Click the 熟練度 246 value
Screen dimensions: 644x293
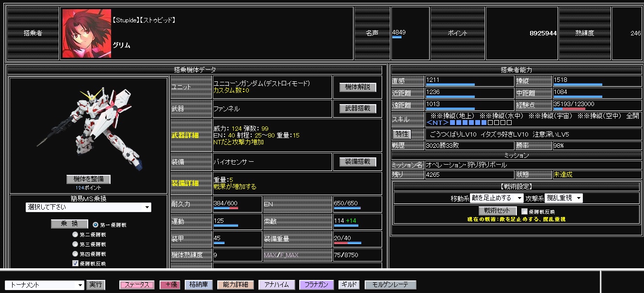pos(636,33)
